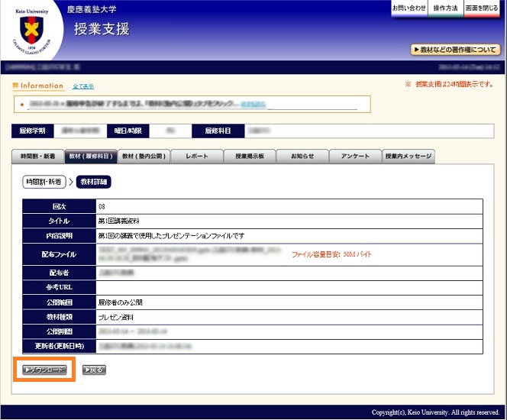Open the blurred link in the information notice
The height and width of the screenshot is (420, 507).
(x=252, y=103)
